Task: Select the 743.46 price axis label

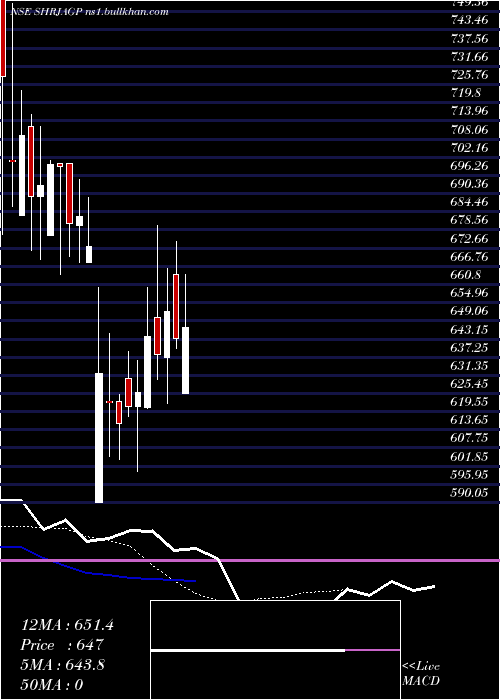Action: 469,20
